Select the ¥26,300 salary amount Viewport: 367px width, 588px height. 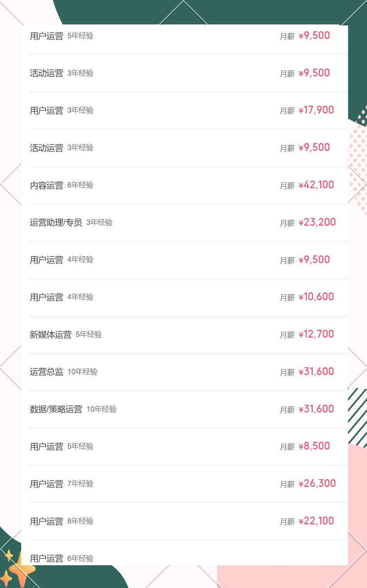pos(317,483)
